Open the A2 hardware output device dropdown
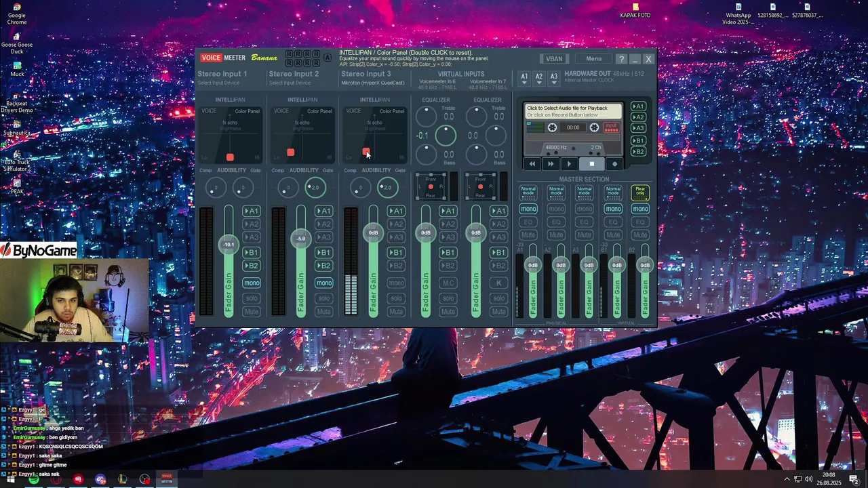Viewport: 868px width, 488px height. click(x=539, y=78)
